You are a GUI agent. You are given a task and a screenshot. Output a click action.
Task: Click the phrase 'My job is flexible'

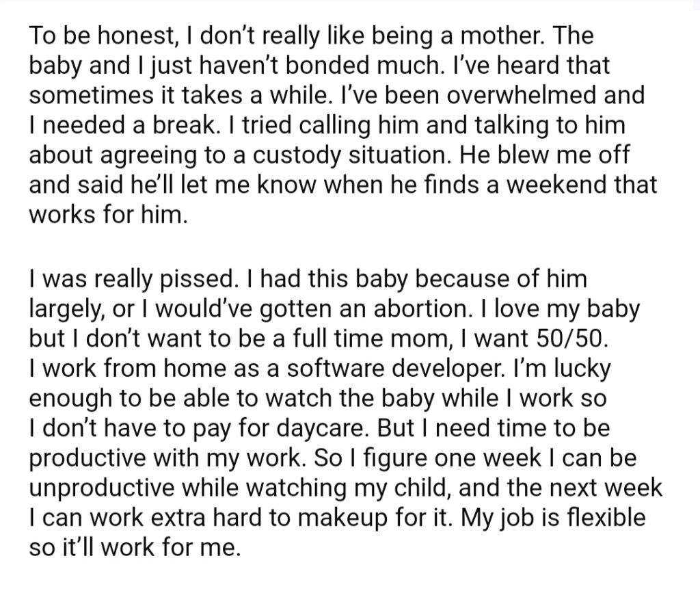553,518
